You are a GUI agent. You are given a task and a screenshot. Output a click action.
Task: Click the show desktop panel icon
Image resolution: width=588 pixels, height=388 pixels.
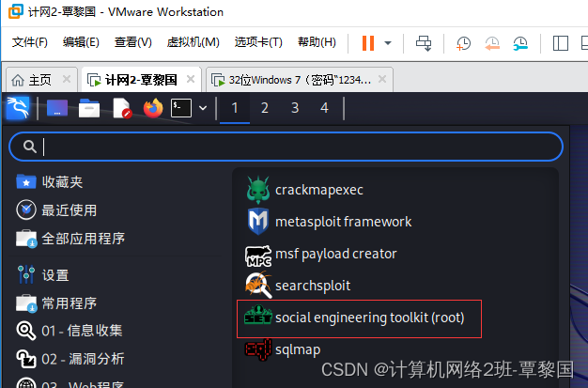(x=57, y=108)
